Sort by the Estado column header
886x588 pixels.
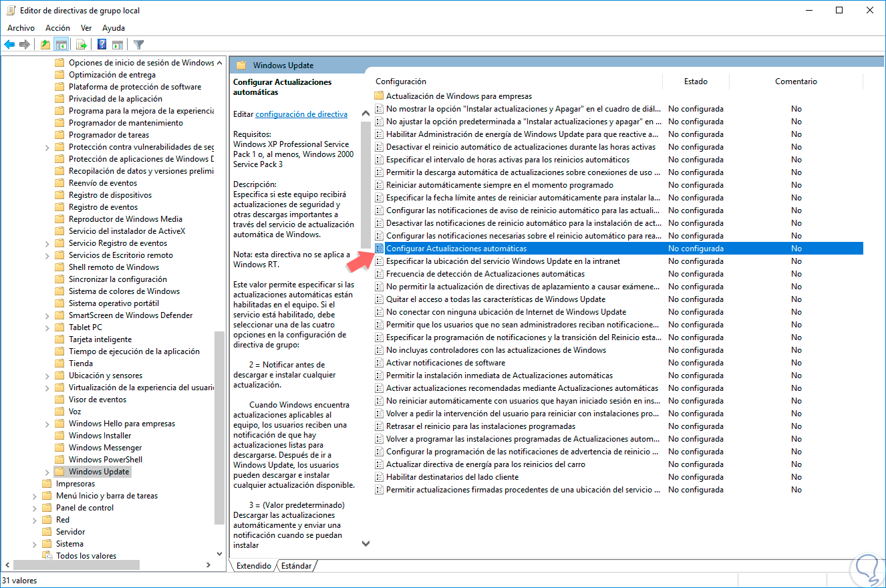[x=696, y=82]
